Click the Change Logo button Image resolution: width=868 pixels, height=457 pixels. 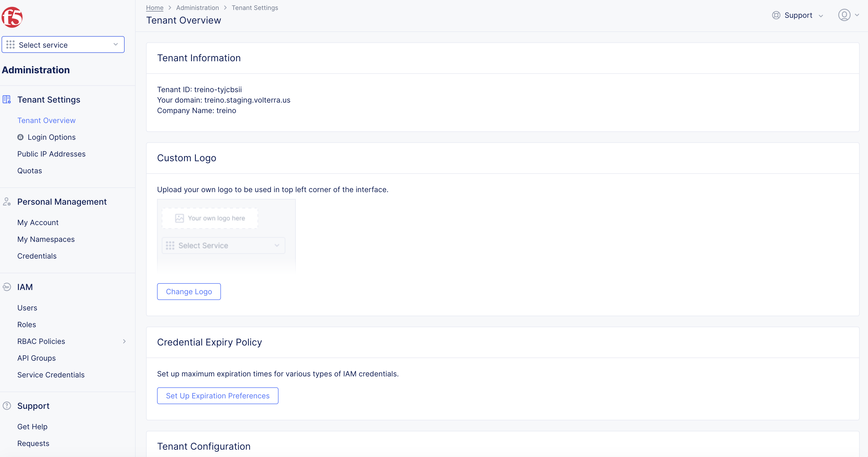(x=189, y=292)
